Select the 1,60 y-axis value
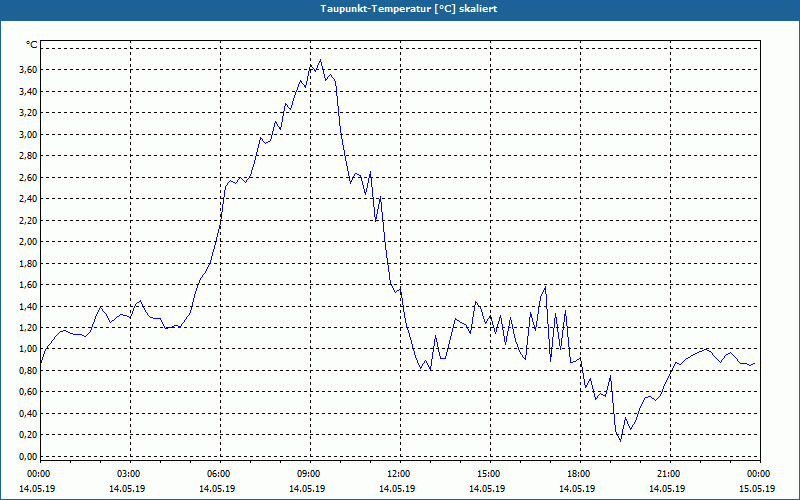 (29, 285)
